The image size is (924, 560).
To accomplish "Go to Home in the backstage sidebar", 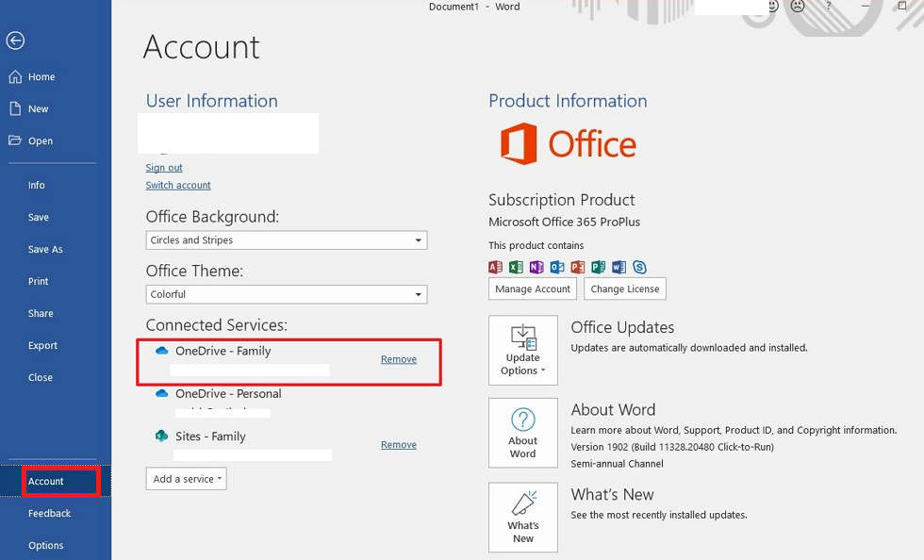I will [41, 76].
